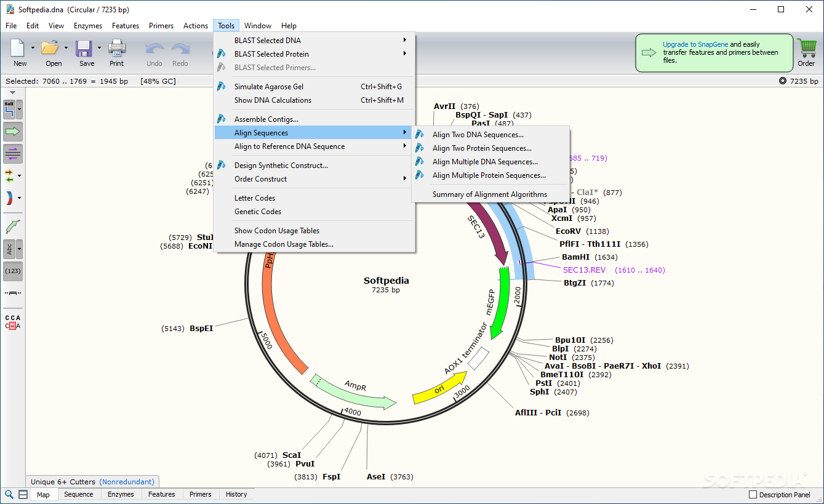Open the dropdown next to the SalI enzymes button
The height and width of the screenshot is (504, 824).
[20, 110]
